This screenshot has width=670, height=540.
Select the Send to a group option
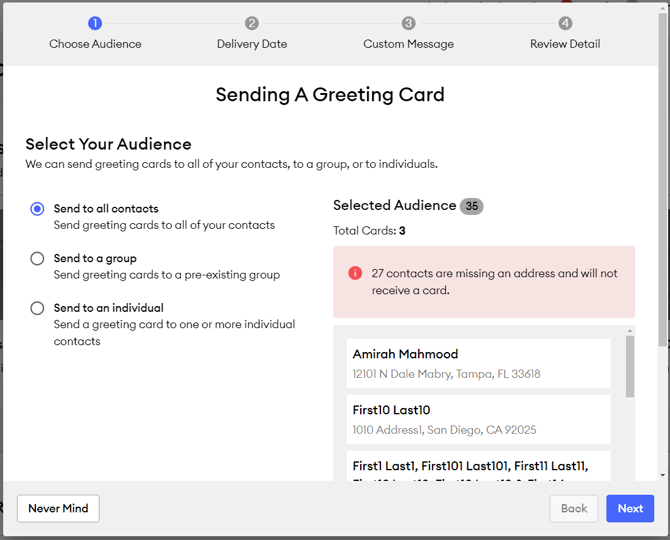(37, 258)
